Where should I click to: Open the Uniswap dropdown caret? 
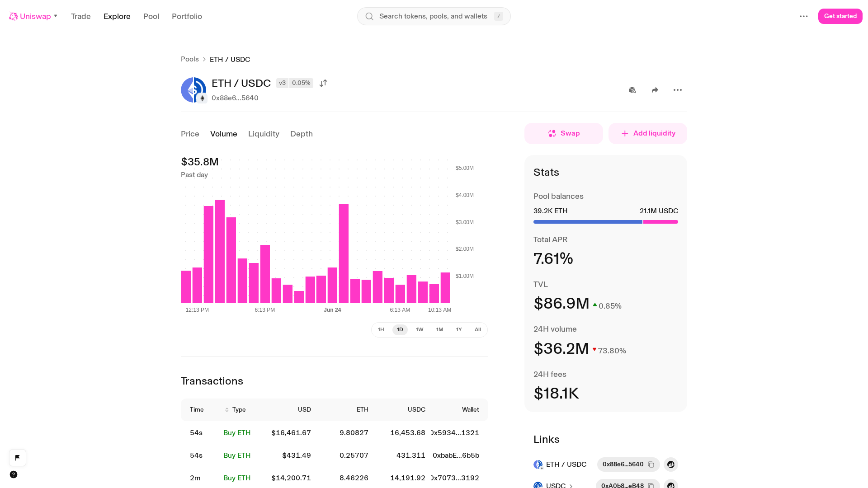coord(56,16)
